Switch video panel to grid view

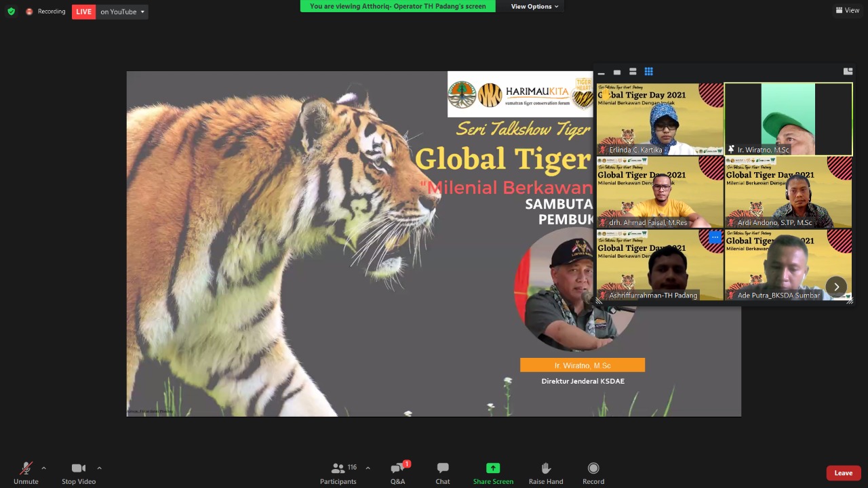[648, 72]
